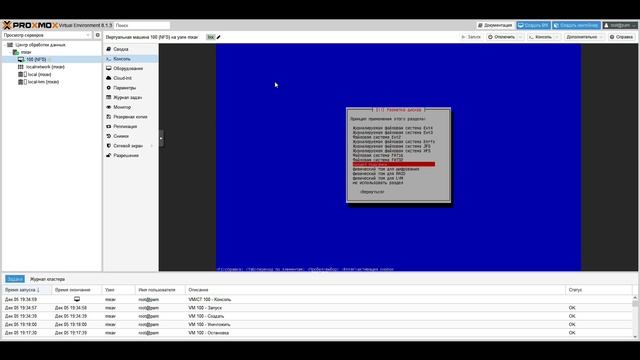The image size is (640, 360).
Task: Sort by Время запуска column header
Action: click(x=27, y=290)
